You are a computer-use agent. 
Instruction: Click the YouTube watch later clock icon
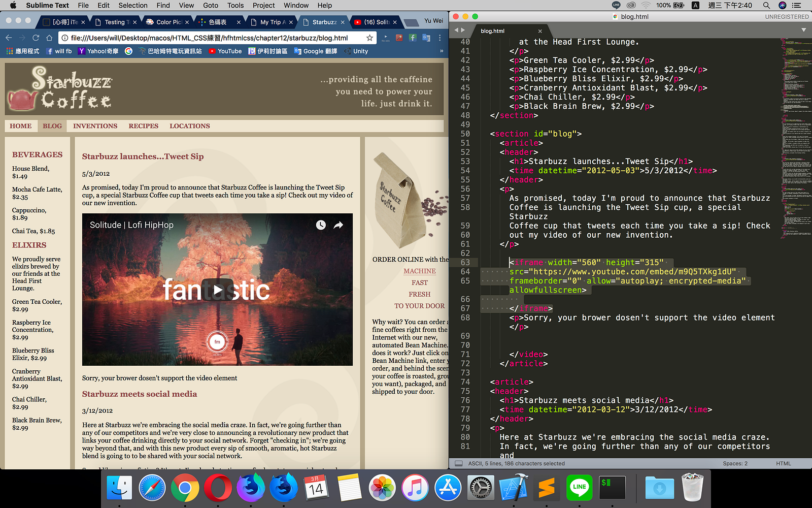pyautogui.click(x=321, y=225)
